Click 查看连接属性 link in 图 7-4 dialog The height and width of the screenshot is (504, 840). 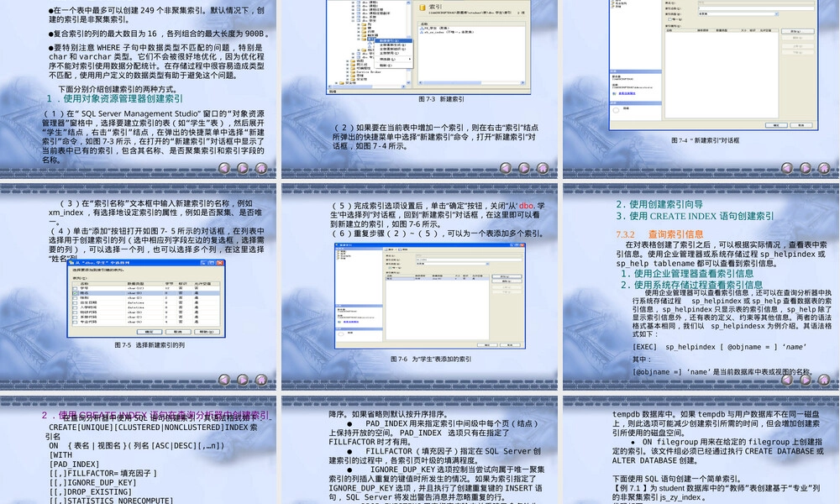[x=627, y=93]
